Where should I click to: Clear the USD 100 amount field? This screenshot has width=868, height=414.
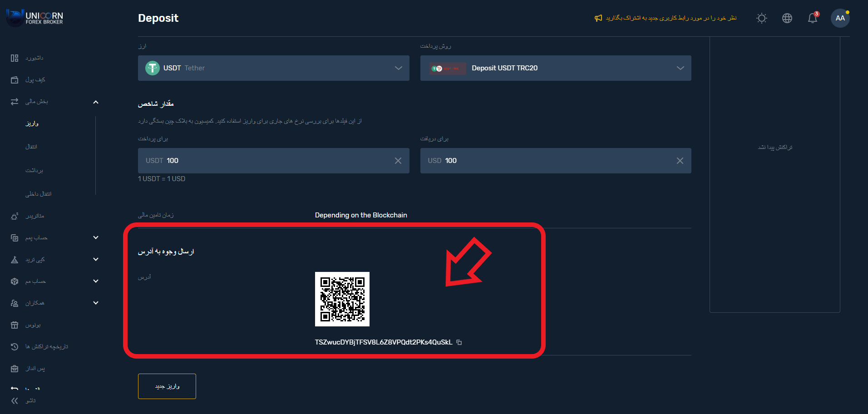click(x=680, y=161)
